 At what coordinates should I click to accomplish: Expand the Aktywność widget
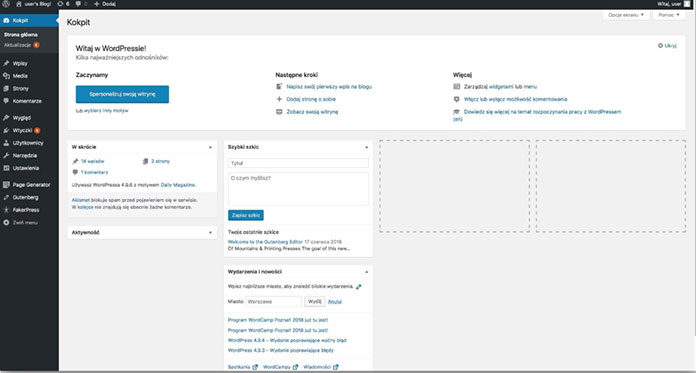click(210, 233)
